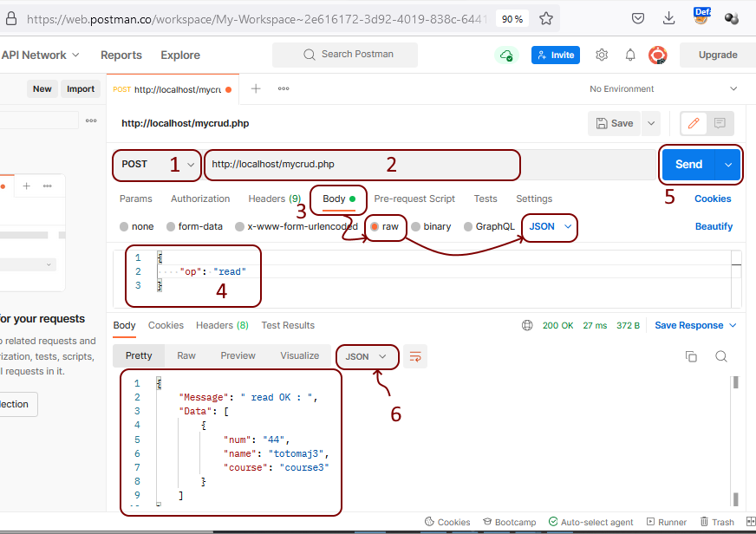Open Bootcamp from the status bar
Viewport: 756px width, 534px height.
pyautogui.click(x=509, y=522)
